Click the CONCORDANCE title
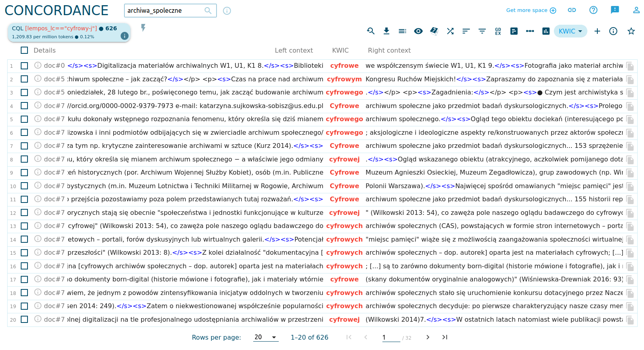The width and height of the screenshot is (644, 350). pyautogui.click(x=57, y=10)
